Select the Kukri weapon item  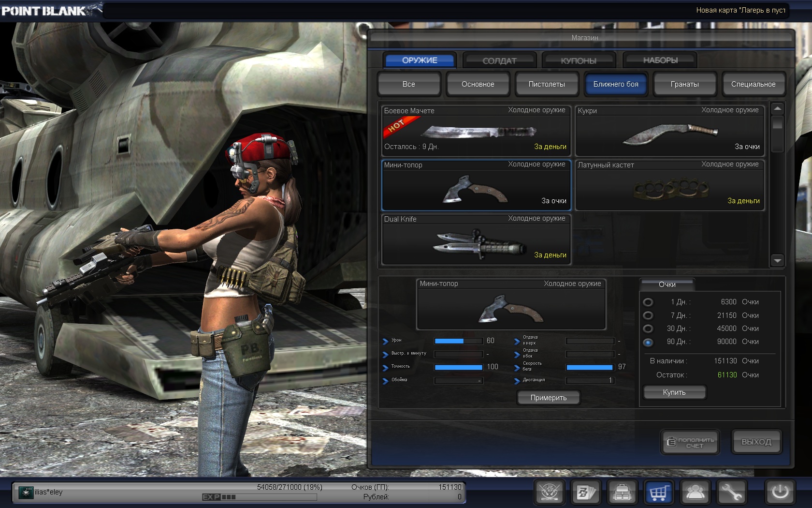[669, 131]
